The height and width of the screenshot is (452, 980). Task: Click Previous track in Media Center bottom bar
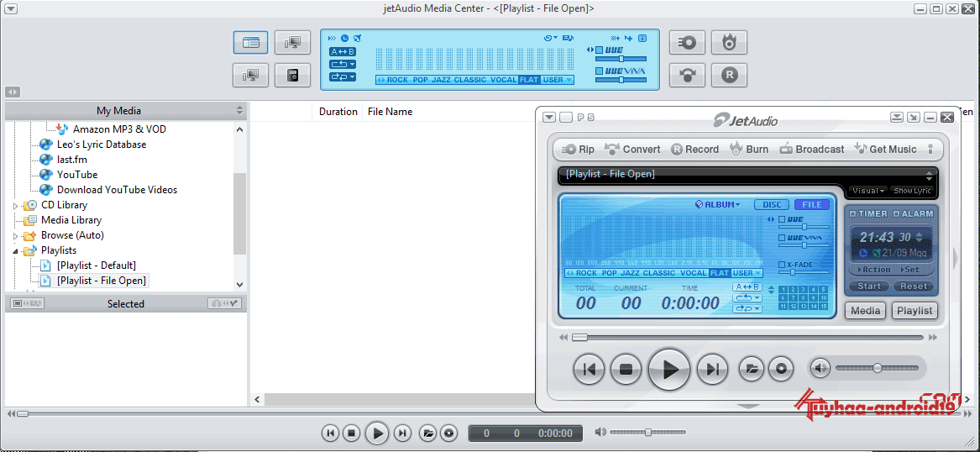[x=331, y=433]
